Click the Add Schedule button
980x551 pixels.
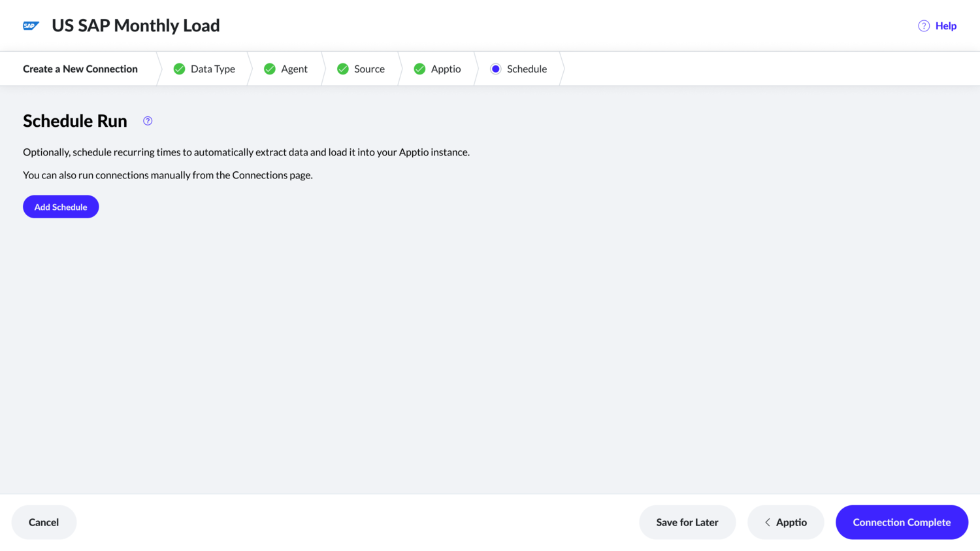pos(61,207)
